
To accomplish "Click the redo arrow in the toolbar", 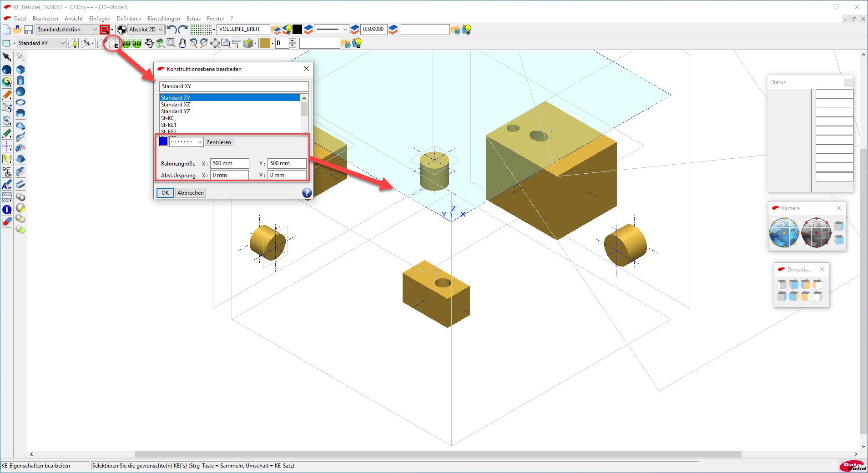I will [x=183, y=30].
